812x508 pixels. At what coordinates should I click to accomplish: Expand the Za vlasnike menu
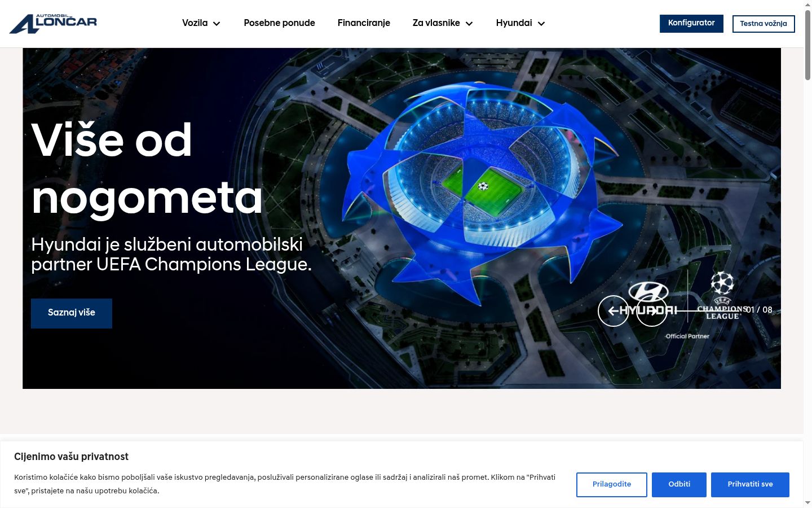point(443,23)
